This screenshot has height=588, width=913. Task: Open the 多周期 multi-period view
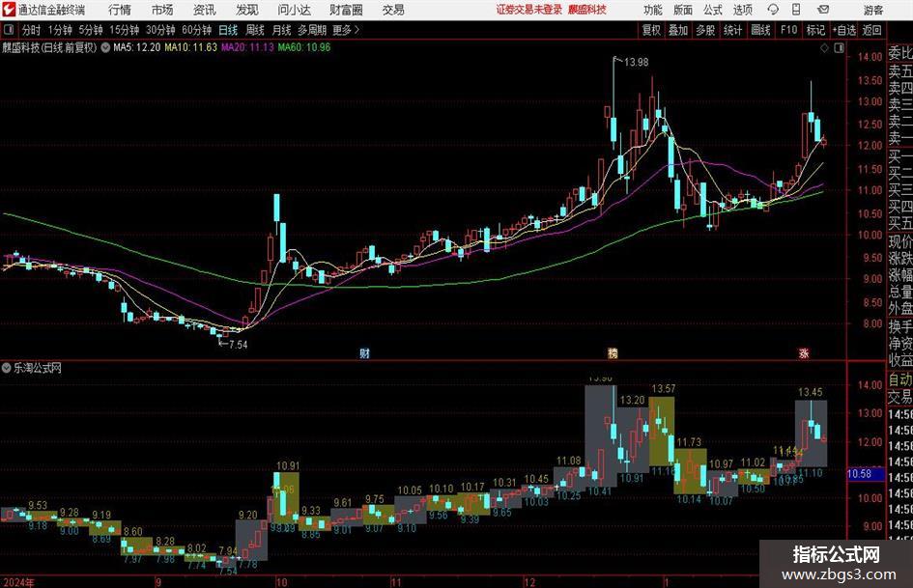tap(312, 30)
